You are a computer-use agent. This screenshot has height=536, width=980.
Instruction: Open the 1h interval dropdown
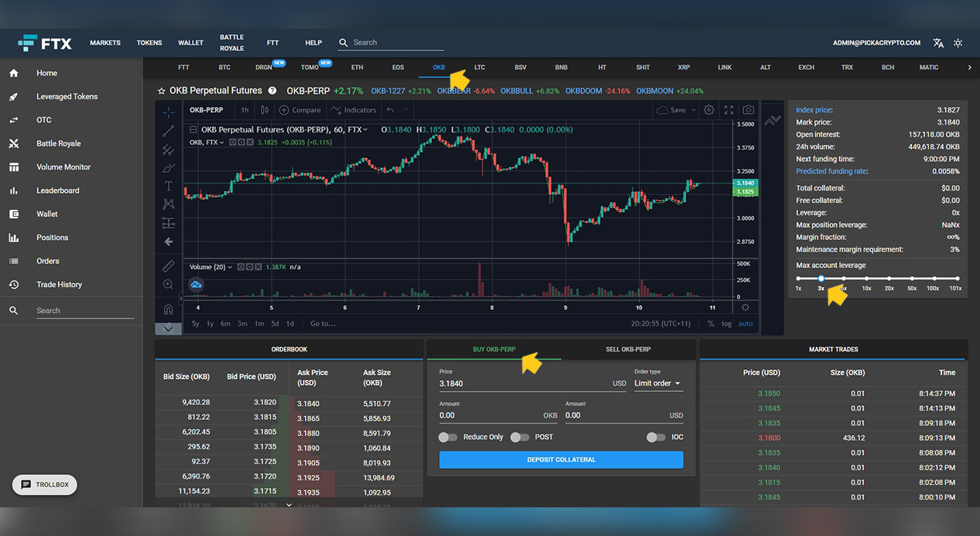[x=245, y=110]
